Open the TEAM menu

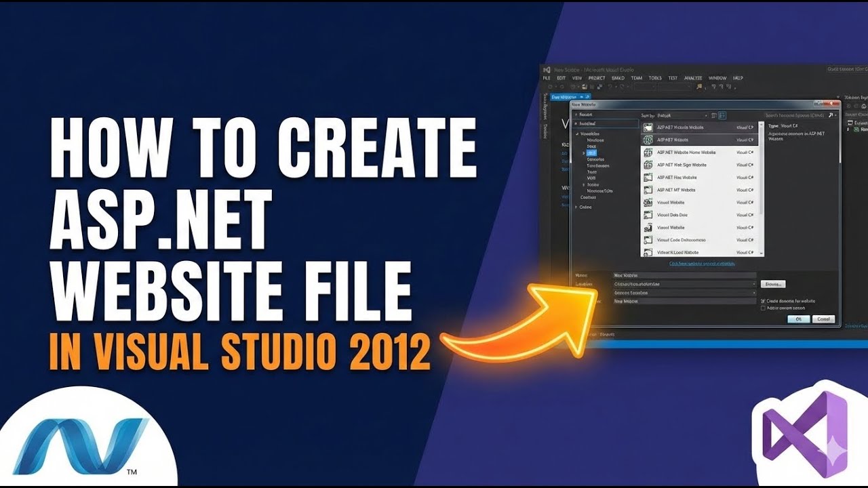tap(637, 78)
